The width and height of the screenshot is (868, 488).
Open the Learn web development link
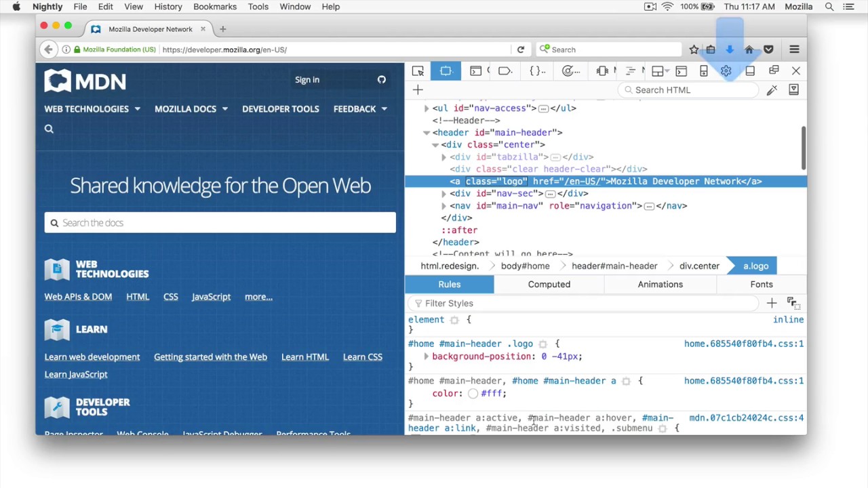92,357
